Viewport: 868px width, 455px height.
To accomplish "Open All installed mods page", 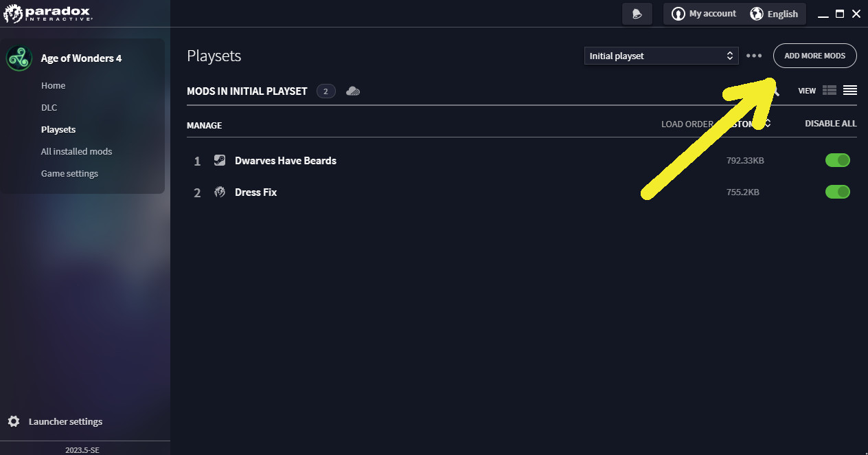I will (76, 151).
